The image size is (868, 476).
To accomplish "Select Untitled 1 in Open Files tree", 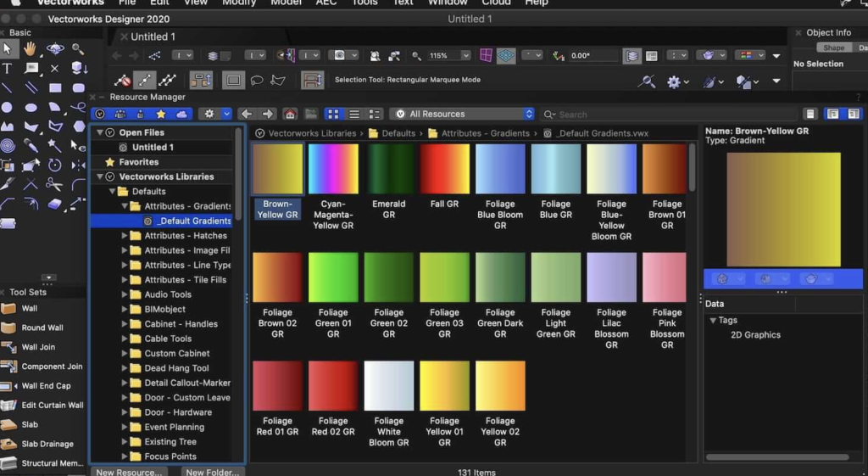I will click(x=153, y=148).
